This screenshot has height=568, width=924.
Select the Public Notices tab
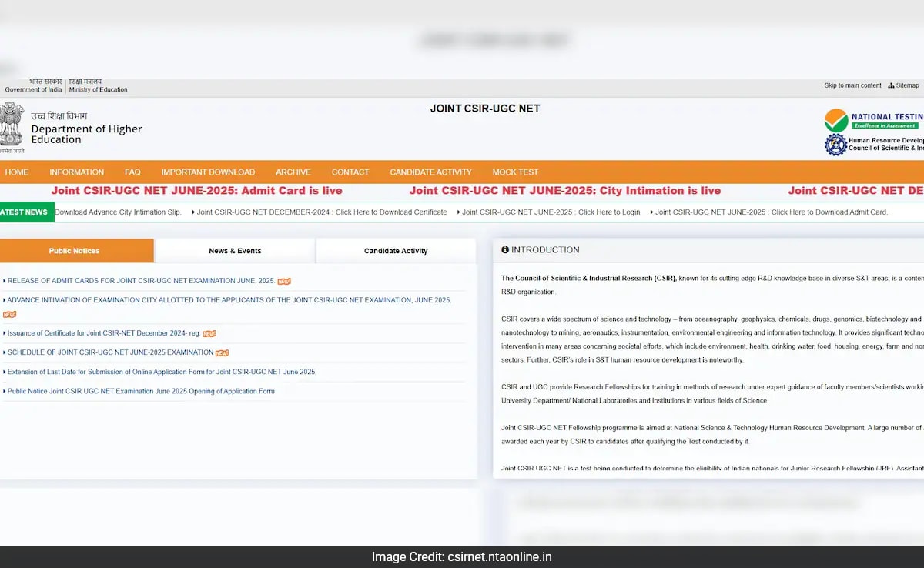(75, 251)
